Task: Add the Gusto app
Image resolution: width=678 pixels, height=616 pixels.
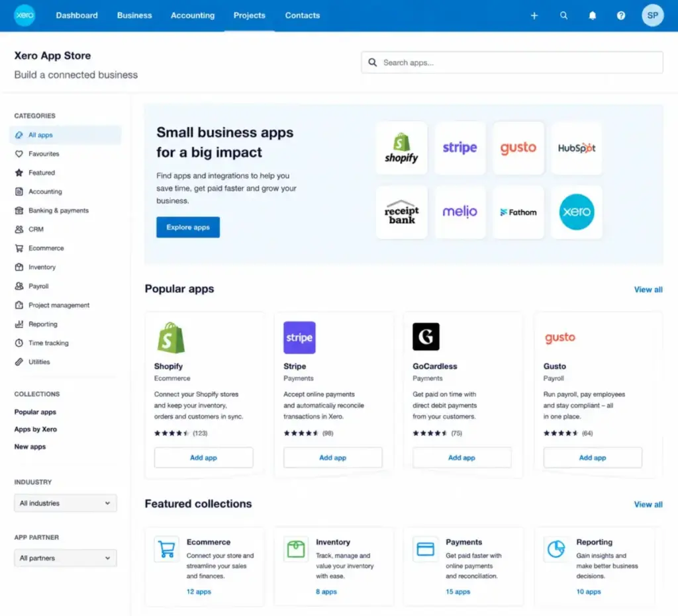Action: pyautogui.click(x=593, y=457)
